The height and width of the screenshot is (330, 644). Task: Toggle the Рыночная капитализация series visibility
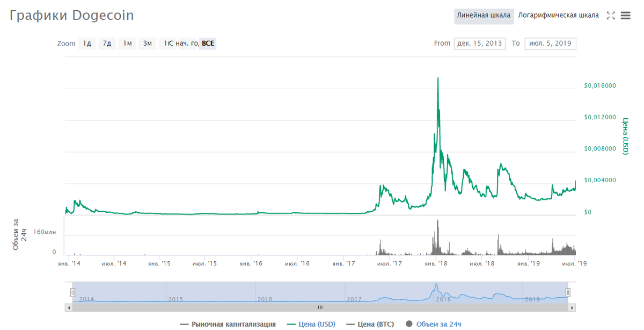pyautogui.click(x=228, y=324)
